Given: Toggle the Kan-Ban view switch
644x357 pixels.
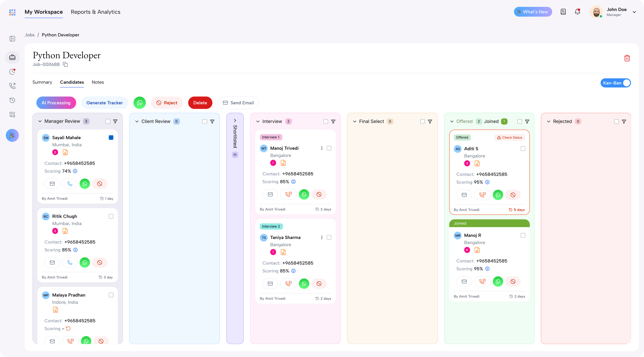Looking at the screenshot, I should (x=616, y=83).
